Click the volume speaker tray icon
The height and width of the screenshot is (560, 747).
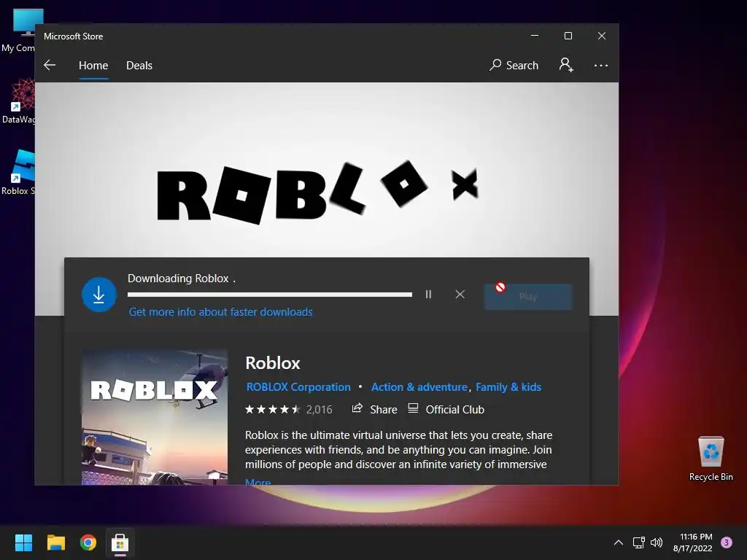tap(657, 542)
